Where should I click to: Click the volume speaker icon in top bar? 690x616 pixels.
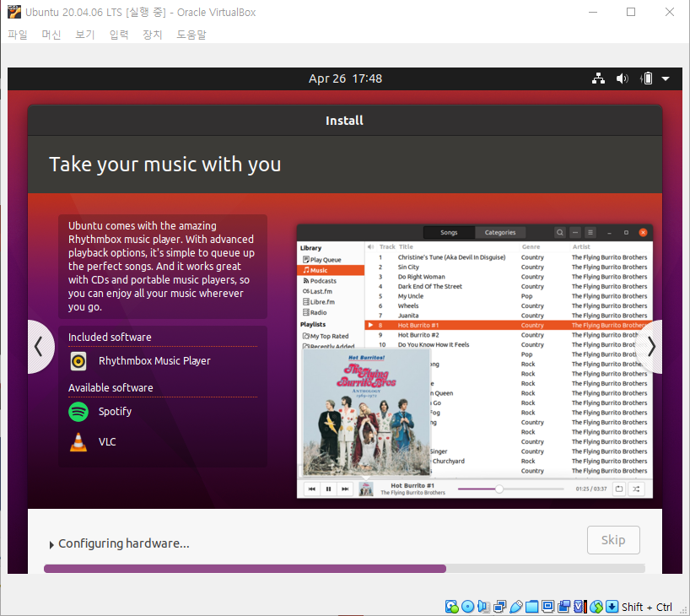(x=623, y=78)
